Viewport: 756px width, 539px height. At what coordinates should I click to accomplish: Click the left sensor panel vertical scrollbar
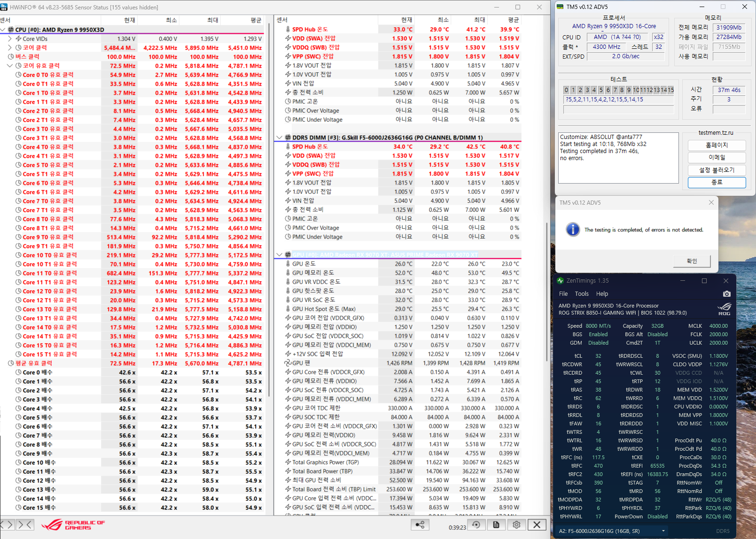[x=269, y=211]
